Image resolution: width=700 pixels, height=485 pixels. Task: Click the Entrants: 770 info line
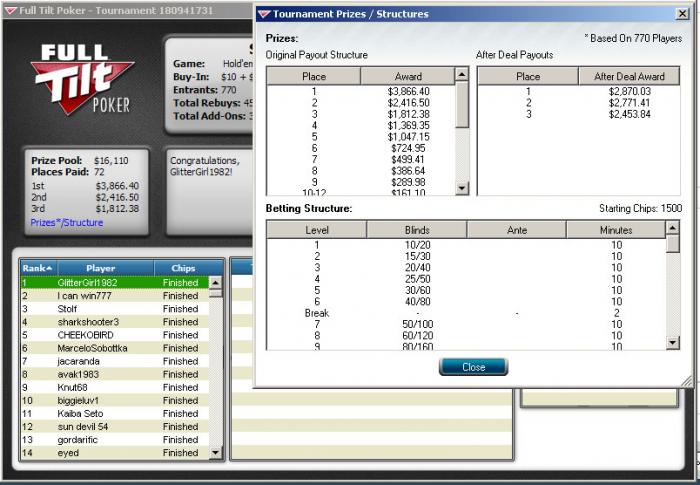tap(205, 90)
